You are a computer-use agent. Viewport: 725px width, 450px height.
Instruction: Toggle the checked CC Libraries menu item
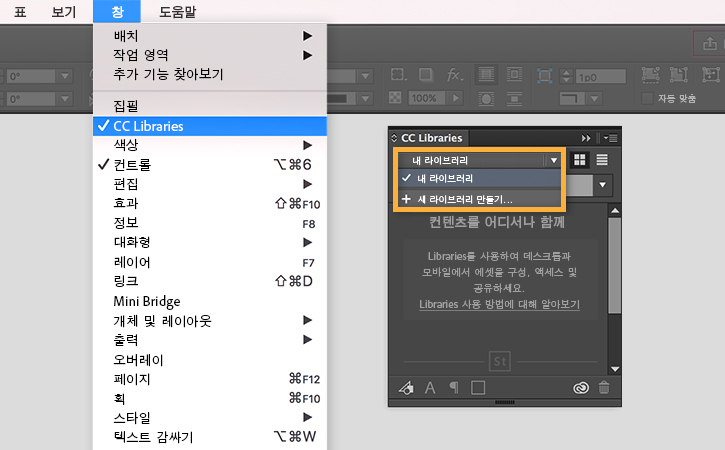point(210,126)
